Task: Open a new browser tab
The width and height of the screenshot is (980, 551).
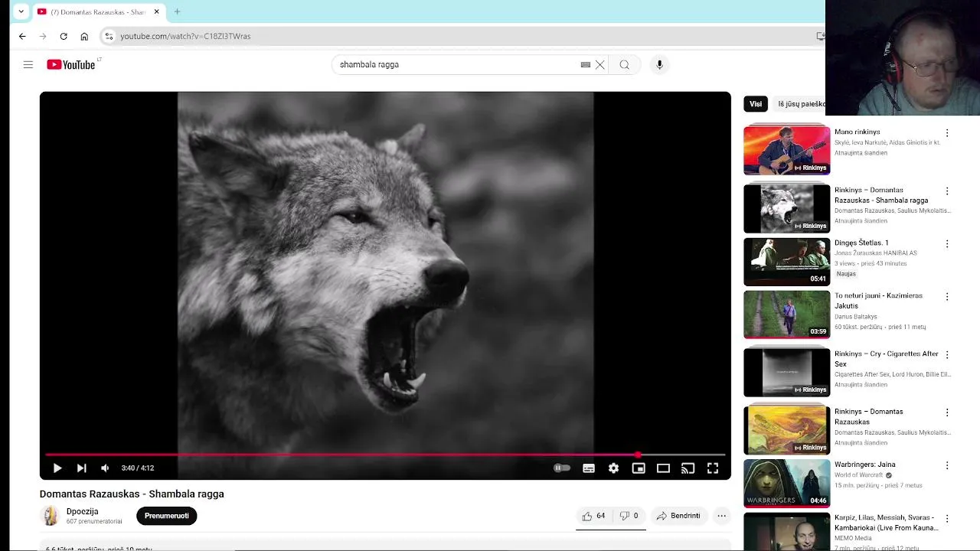Action: (x=177, y=11)
